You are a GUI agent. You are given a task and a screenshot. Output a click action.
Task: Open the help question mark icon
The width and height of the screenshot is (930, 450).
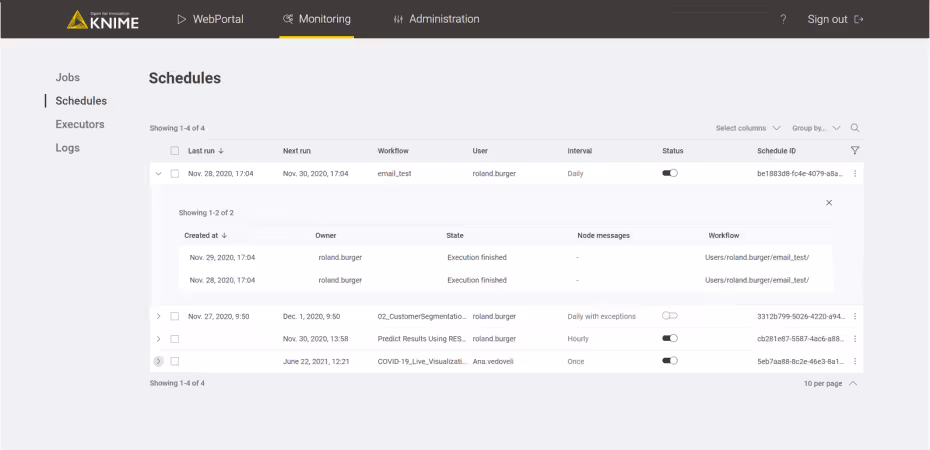coord(784,20)
